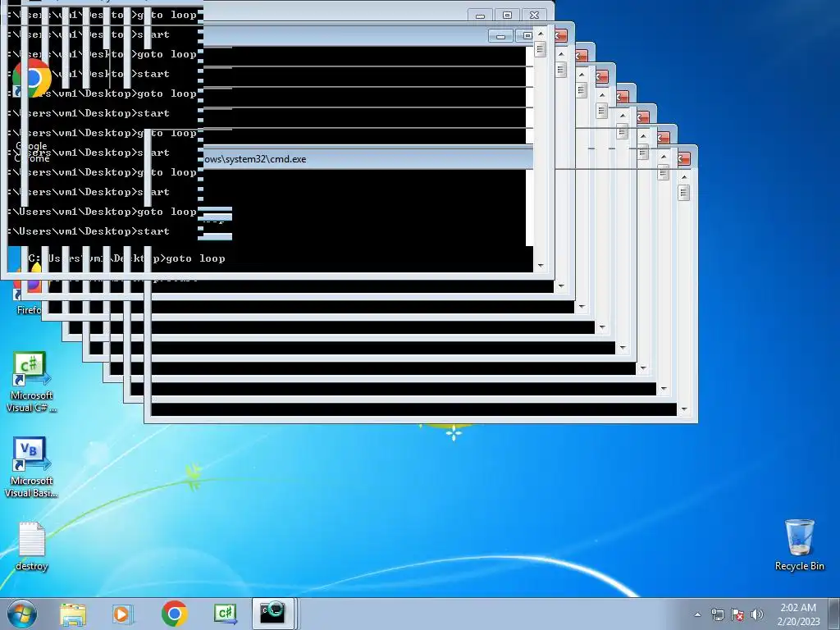Image resolution: width=840 pixels, height=630 pixels.
Task: Click the ows\system32\cmd.exe title bar
Action: [x=367, y=159]
